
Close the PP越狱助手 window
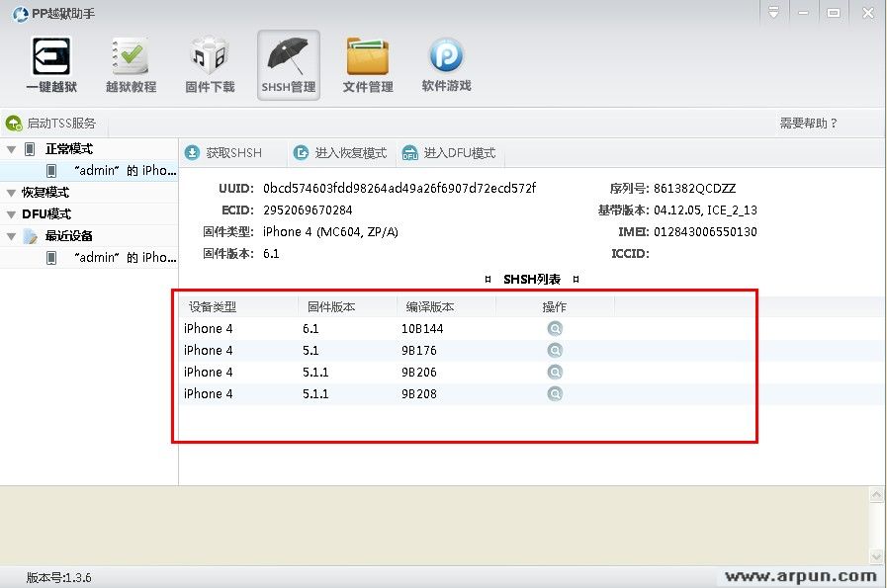868,13
